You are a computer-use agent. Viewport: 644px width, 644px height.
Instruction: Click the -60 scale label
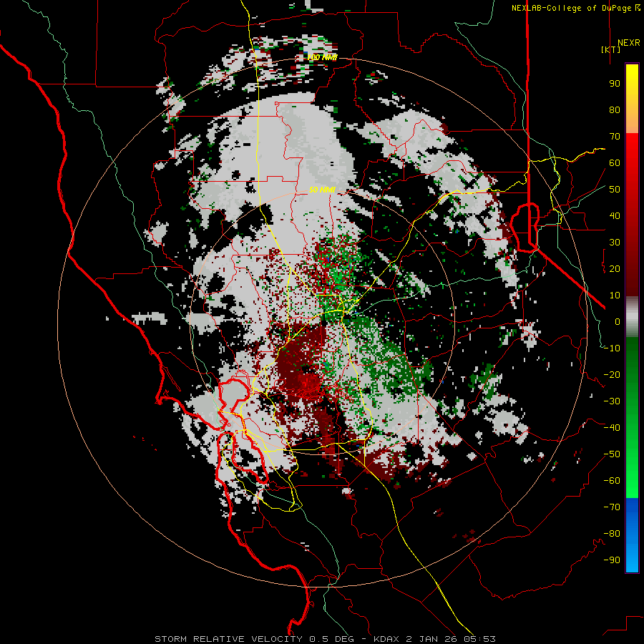coord(612,481)
